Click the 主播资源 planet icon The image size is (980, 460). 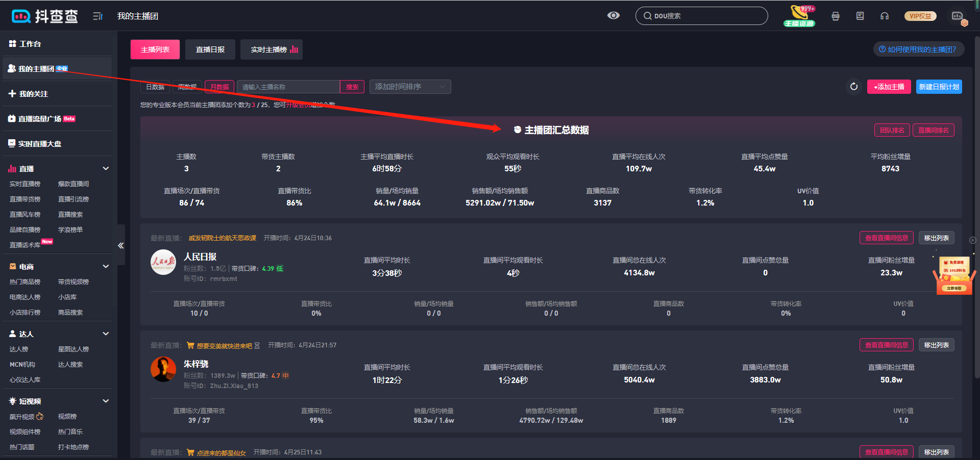[799, 16]
